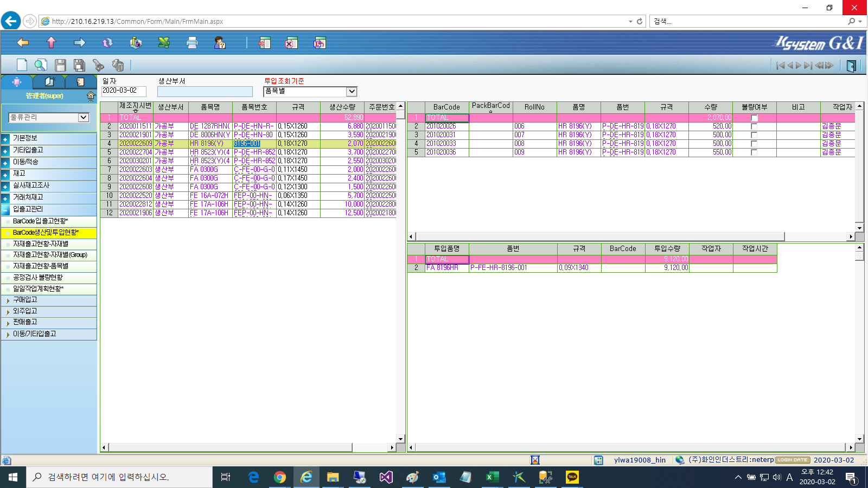Click 품목명 link DE 1287RHN

click(x=209, y=126)
